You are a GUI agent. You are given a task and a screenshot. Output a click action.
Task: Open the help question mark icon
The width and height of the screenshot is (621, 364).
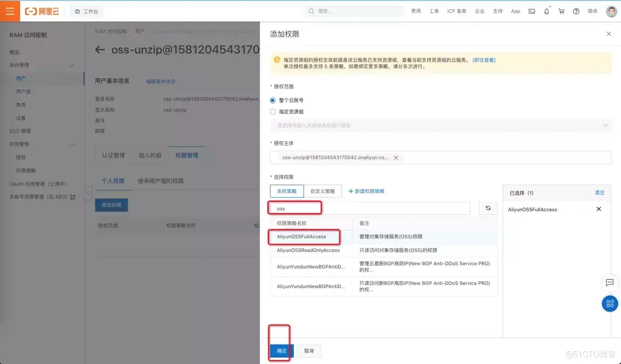576,11
